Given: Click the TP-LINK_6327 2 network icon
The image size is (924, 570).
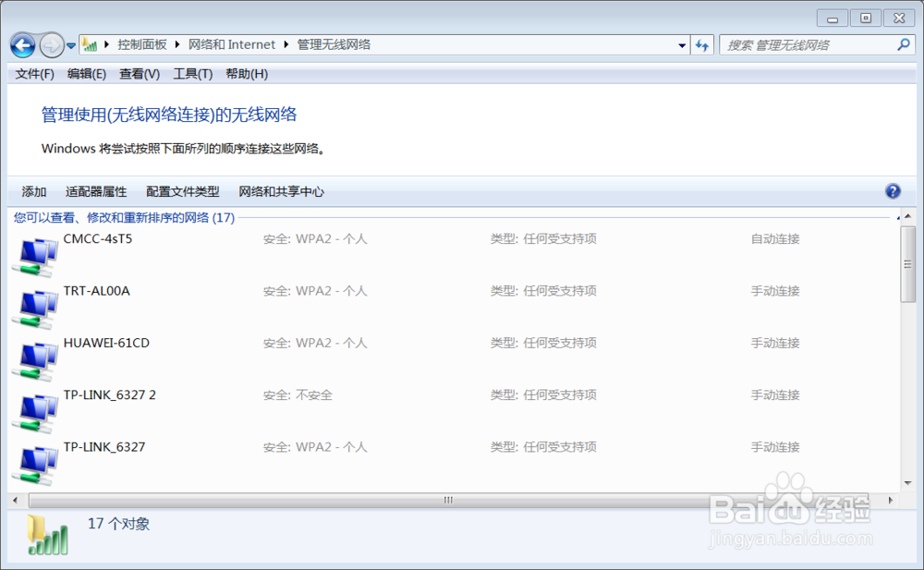Looking at the screenshot, I should point(35,413).
